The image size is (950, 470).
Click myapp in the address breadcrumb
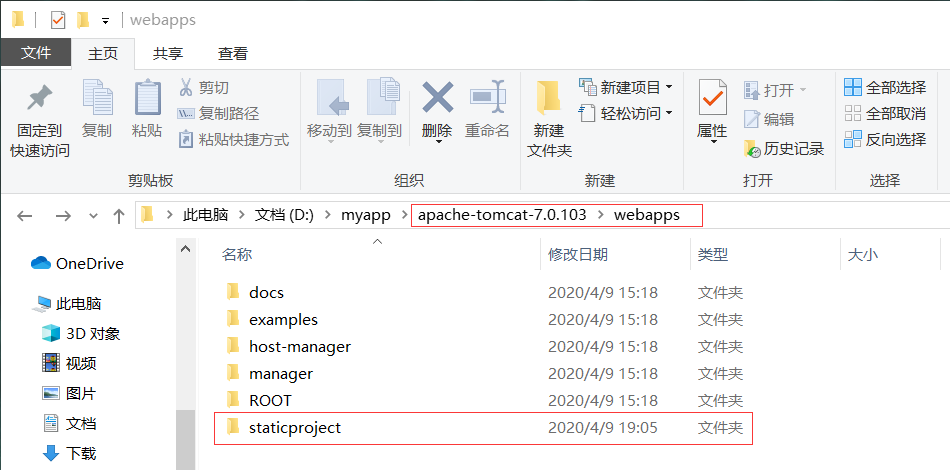[365, 215]
